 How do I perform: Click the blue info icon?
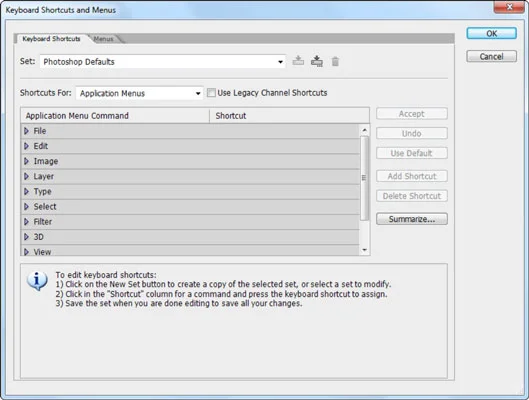(37, 281)
